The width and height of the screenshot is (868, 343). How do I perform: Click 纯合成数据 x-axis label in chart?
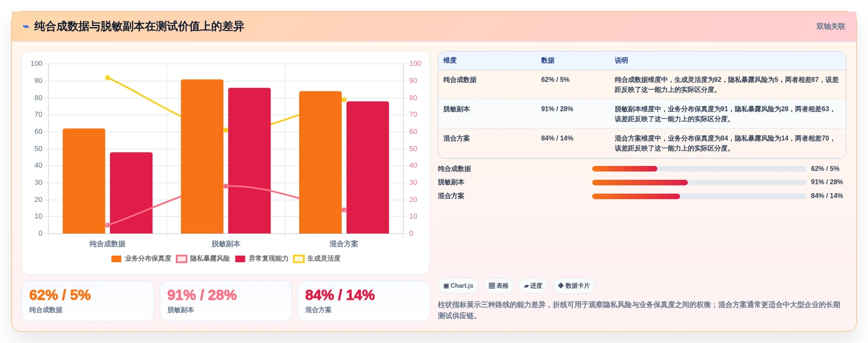click(107, 244)
